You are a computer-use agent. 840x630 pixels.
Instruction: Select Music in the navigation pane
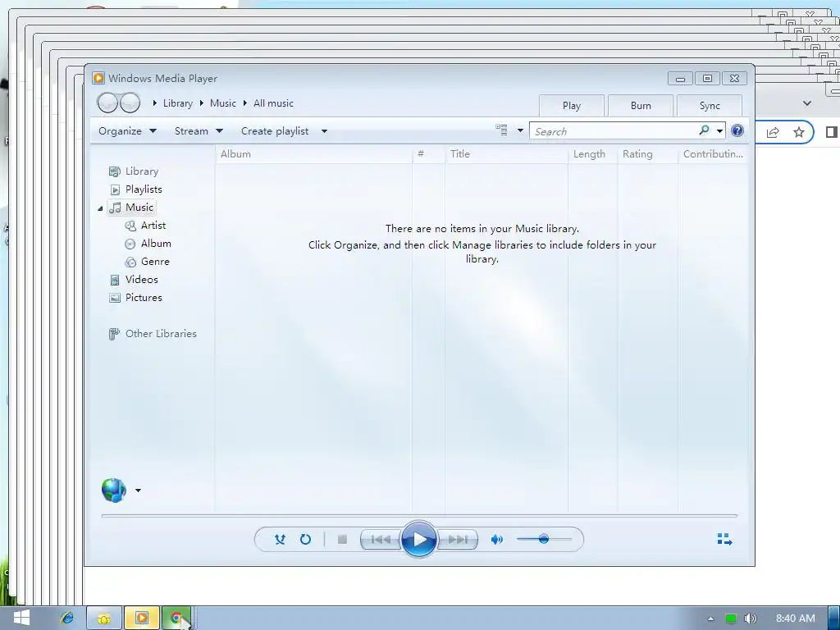(x=132, y=208)
